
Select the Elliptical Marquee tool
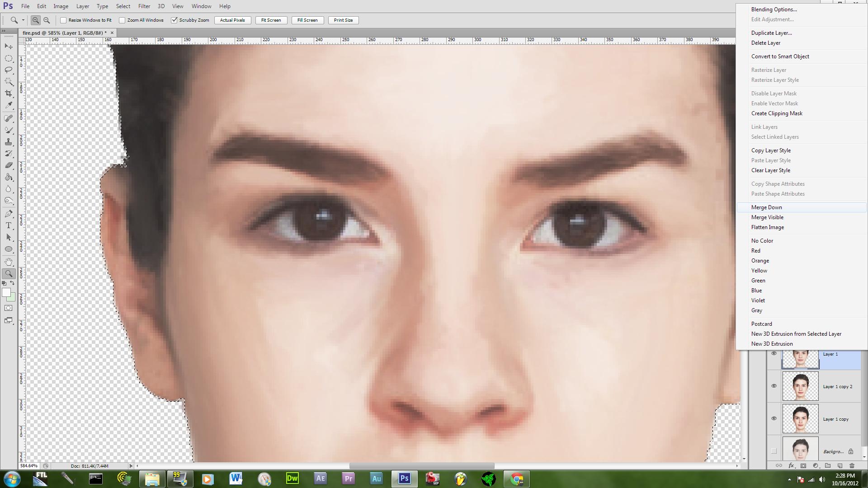9,58
